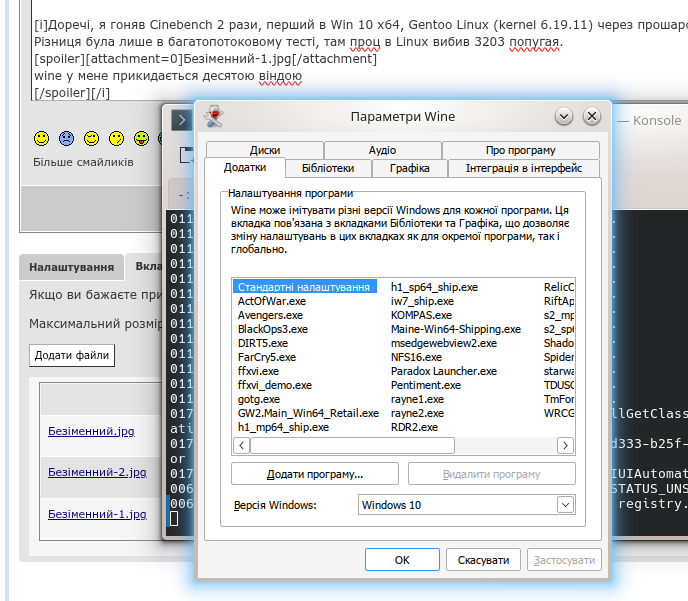Insert the winking smiley emoticon
The width and height of the screenshot is (688, 601).
point(116,139)
